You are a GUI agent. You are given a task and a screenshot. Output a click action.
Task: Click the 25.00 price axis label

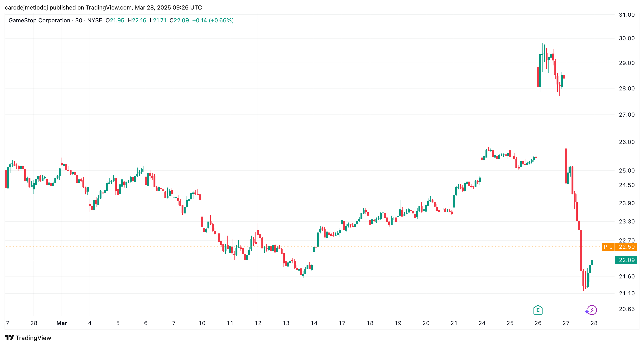tap(626, 170)
